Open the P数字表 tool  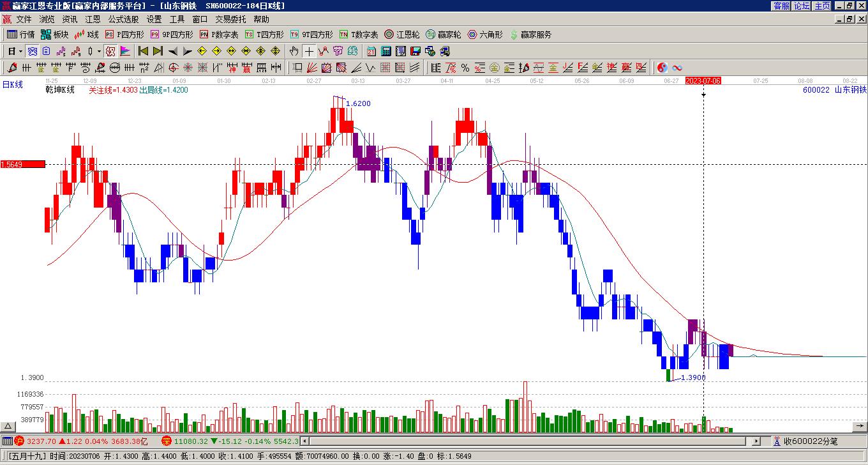pyautogui.click(x=219, y=34)
